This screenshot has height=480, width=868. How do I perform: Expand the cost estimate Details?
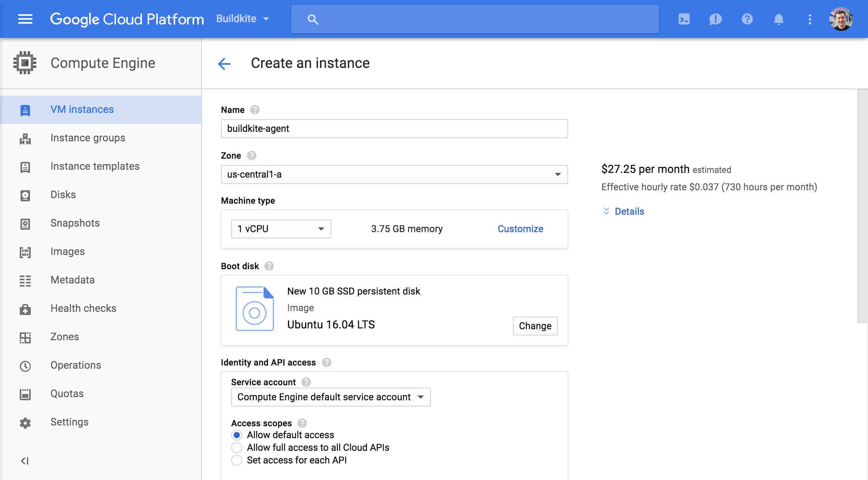[623, 211]
